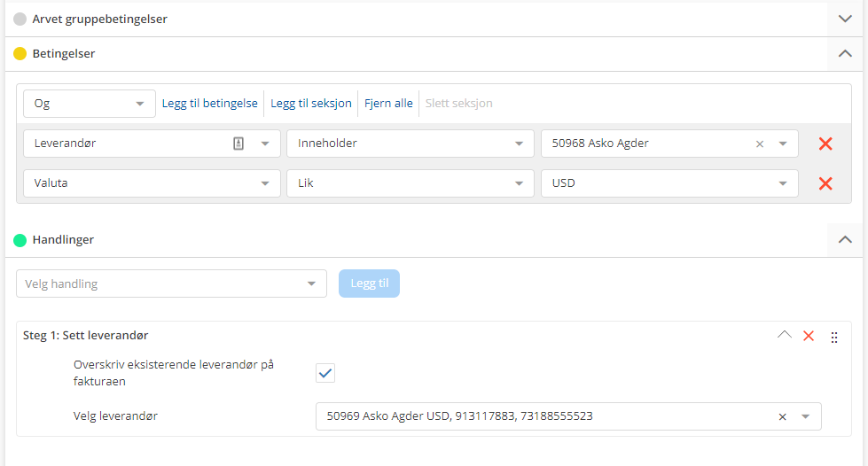The width and height of the screenshot is (868, 466).
Task: Clear the 50968 Asko Agder value
Action: click(x=759, y=144)
